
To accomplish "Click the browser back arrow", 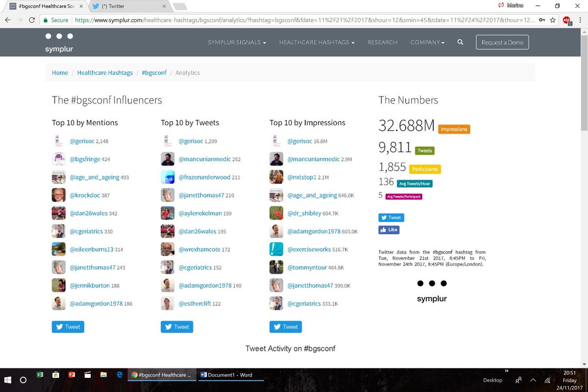I will click(x=8, y=20).
